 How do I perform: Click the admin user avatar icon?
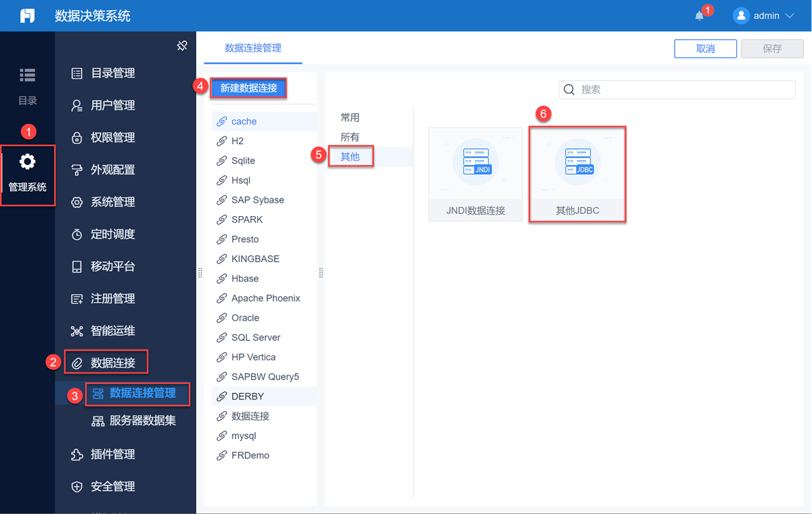[x=741, y=16]
